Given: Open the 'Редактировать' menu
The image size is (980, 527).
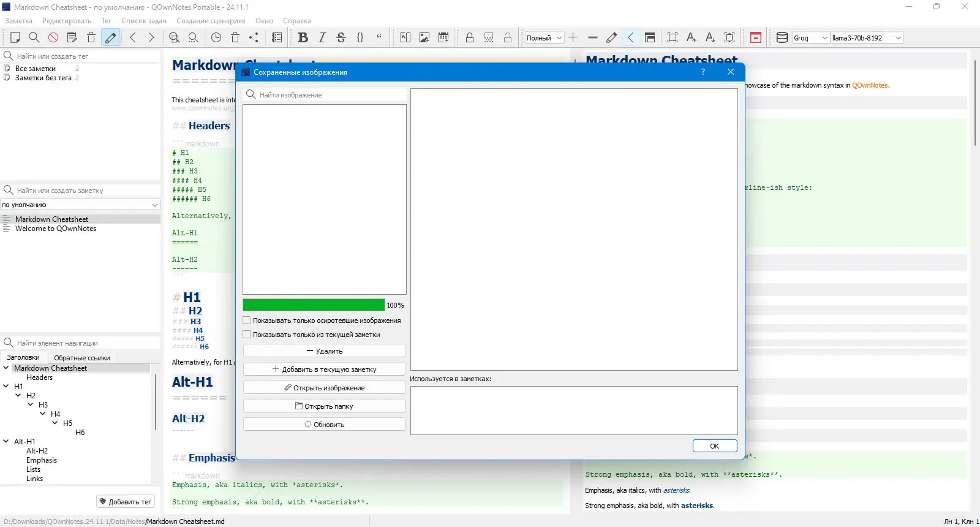Looking at the screenshot, I should coord(67,21).
